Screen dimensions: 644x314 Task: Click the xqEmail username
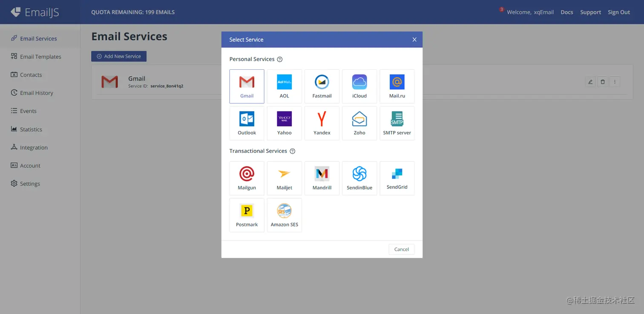pos(544,12)
